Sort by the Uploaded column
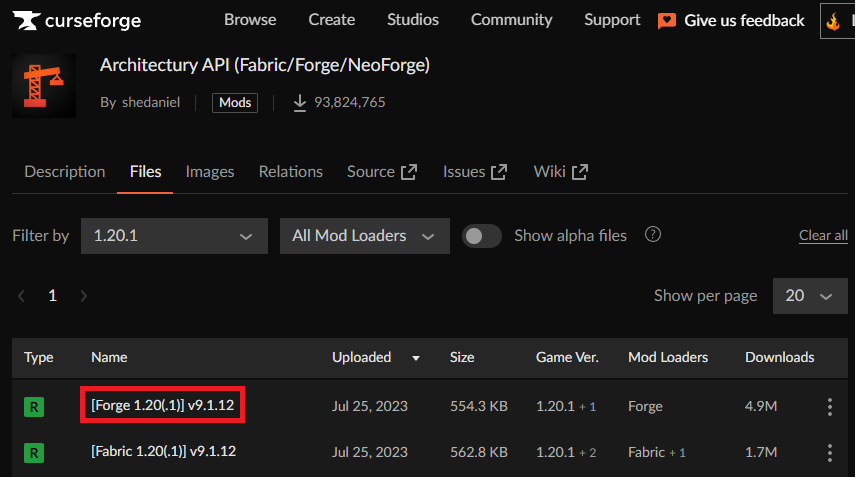 click(x=362, y=357)
